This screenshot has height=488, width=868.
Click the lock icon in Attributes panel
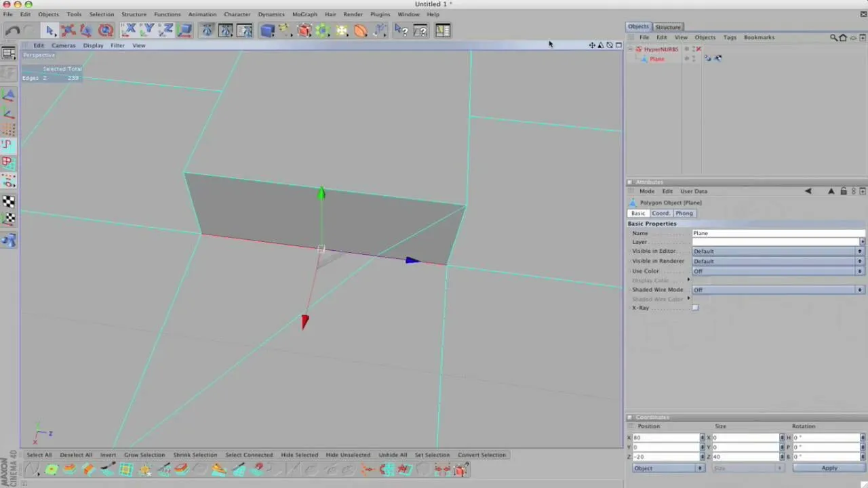pos(843,191)
